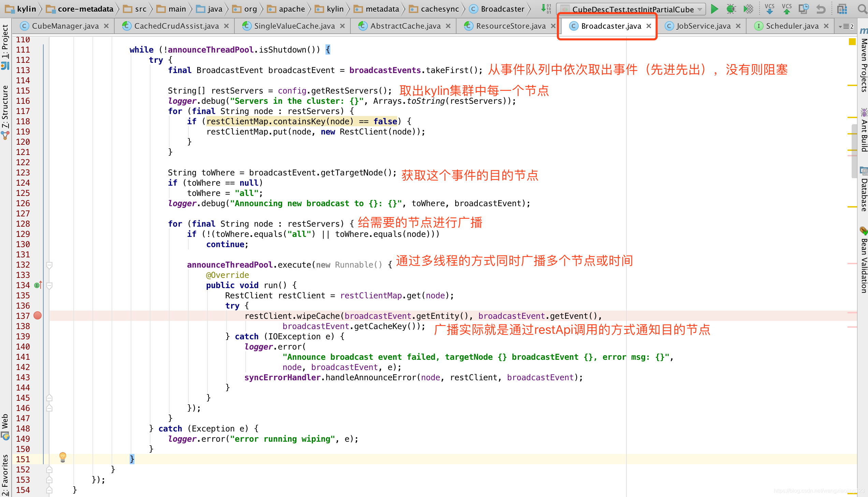Collapse the code fold at line 132
Viewport: 868px width, 497px height.
(49, 265)
